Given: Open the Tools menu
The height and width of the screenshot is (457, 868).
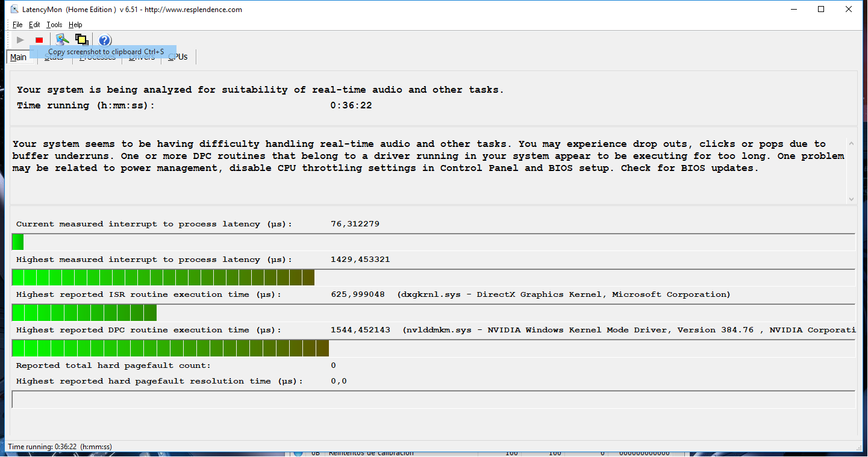Looking at the screenshot, I should click(x=54, y=25).
